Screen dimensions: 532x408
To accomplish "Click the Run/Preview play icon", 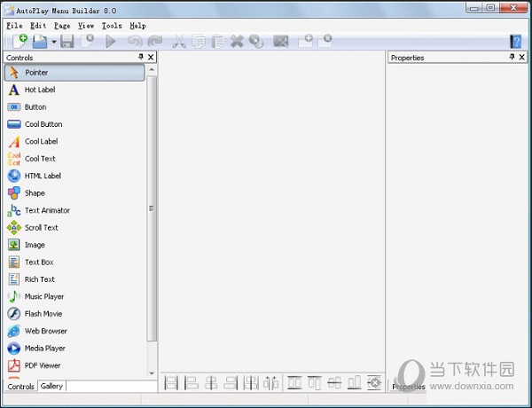I will 111,42.
